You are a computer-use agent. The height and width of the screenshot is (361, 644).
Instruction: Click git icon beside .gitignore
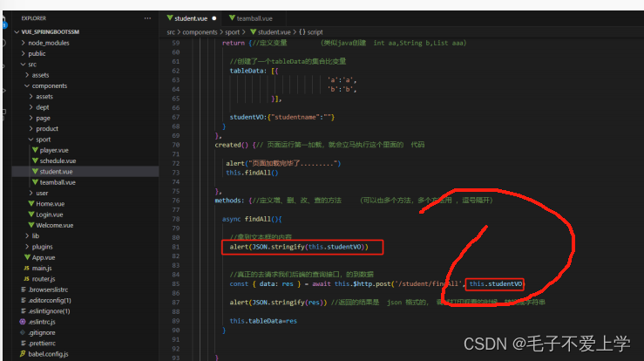pos(23,332)
